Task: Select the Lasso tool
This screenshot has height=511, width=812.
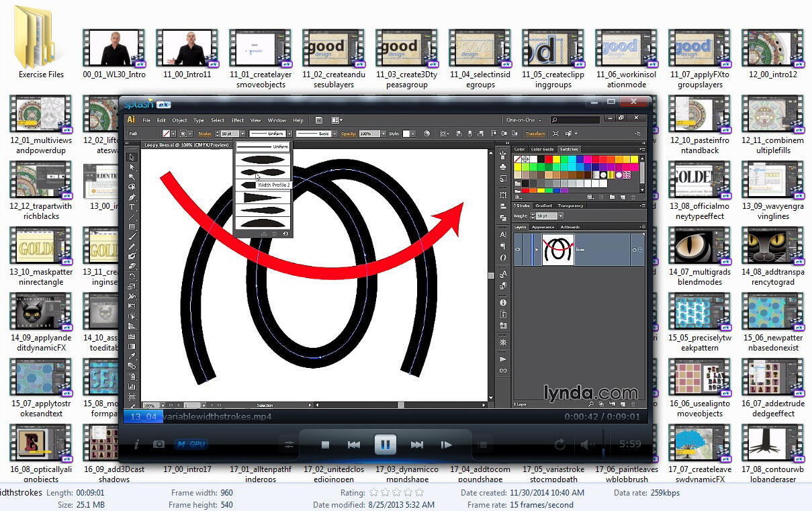Action: coord(132,187)
